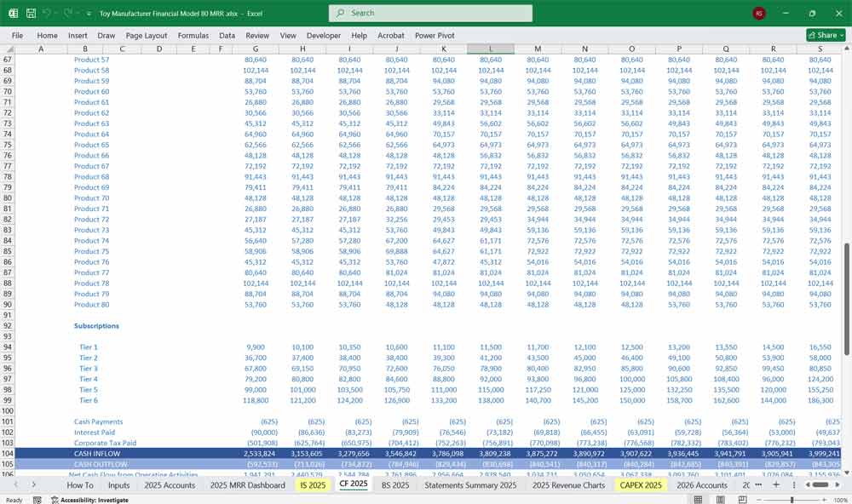Image resolution: width=852 pixels, height=504 pixels.
Task: Click the macro recording status icon
Action: 37,500
